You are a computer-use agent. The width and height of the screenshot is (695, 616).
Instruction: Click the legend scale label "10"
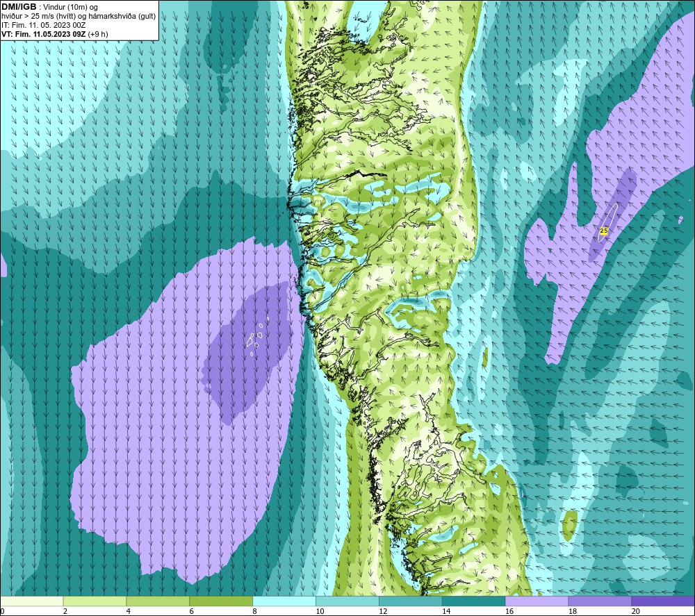[x=320, y=611]
